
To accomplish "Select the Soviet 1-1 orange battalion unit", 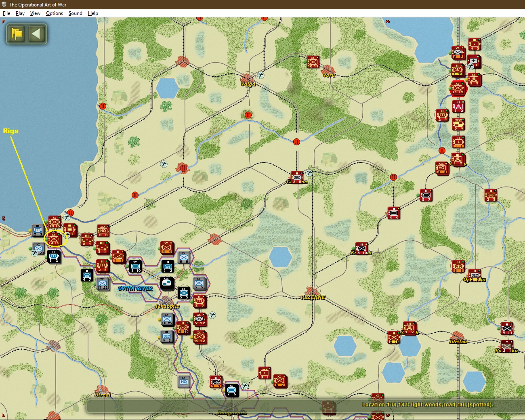I will pos(118,256).
